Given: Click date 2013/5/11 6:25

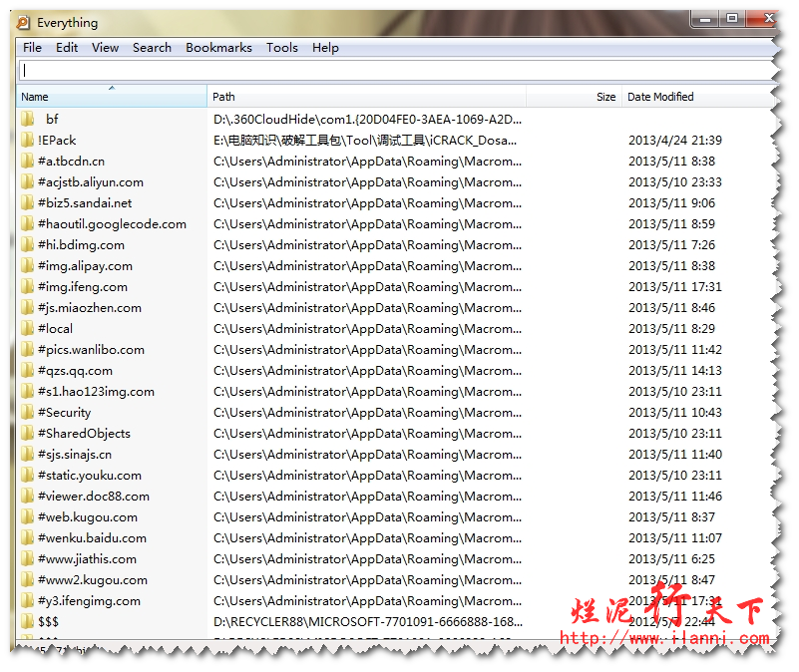Looking at the screenshot, I should point(671,559).
